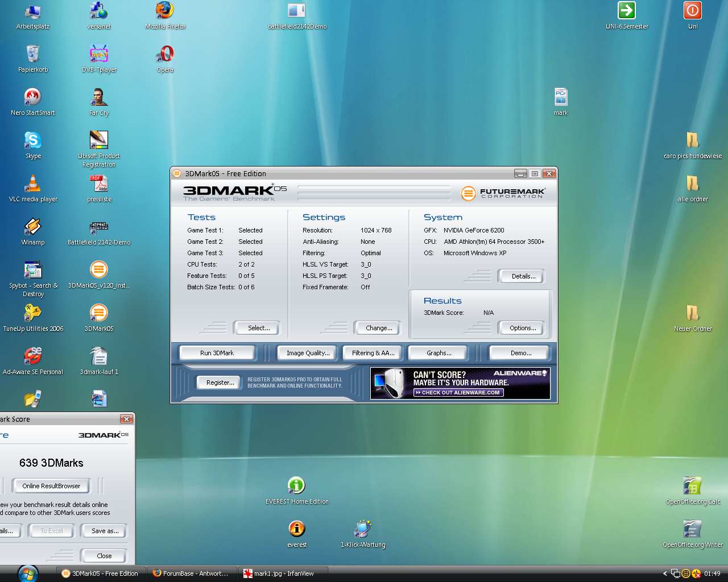This screenshot has width=728, height=582.
Task: Select the Papierkorb recycle bin icon
Action: click(x=33, y=59)
